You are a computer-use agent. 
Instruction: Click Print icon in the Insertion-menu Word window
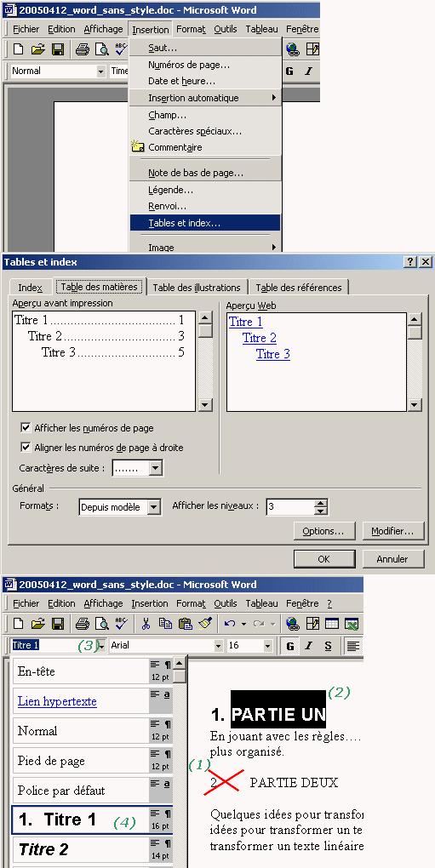tap(83, 49)
